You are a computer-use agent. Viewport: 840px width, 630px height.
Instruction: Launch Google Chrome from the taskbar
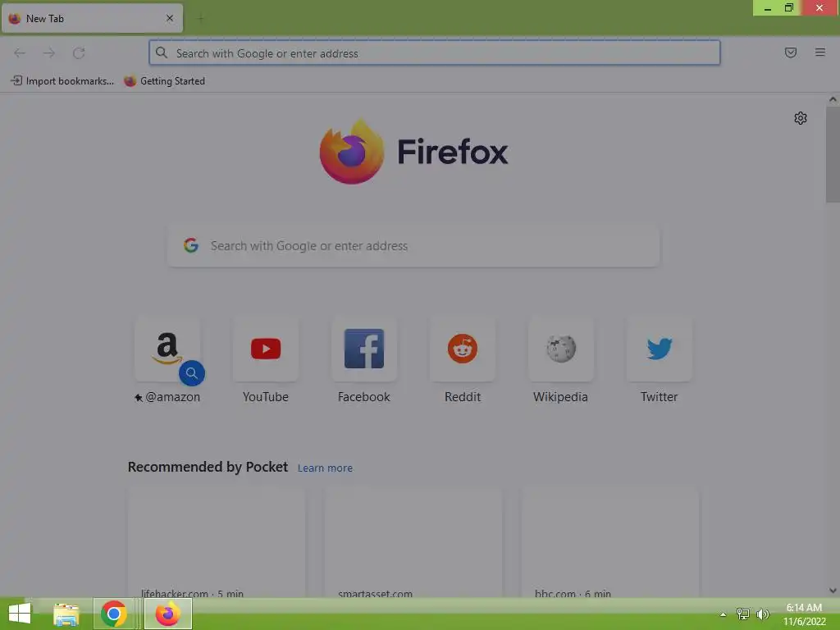113,614
